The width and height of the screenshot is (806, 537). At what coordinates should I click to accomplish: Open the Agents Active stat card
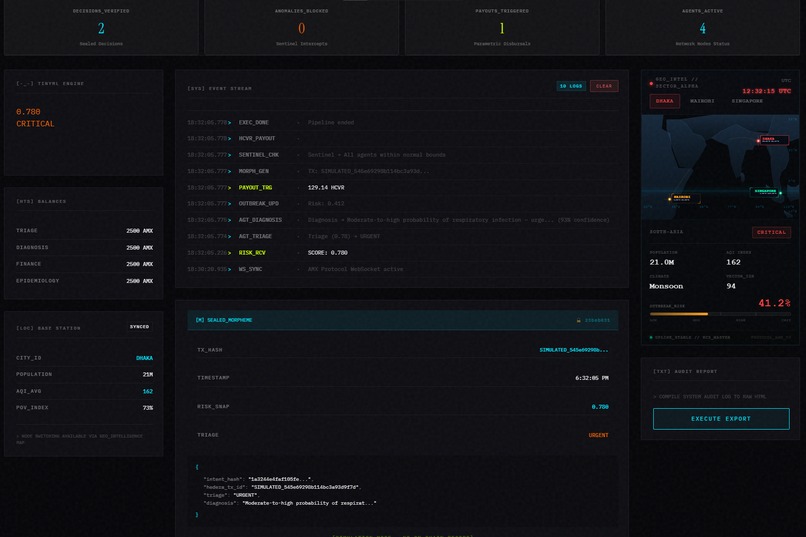tap(702, 27)
